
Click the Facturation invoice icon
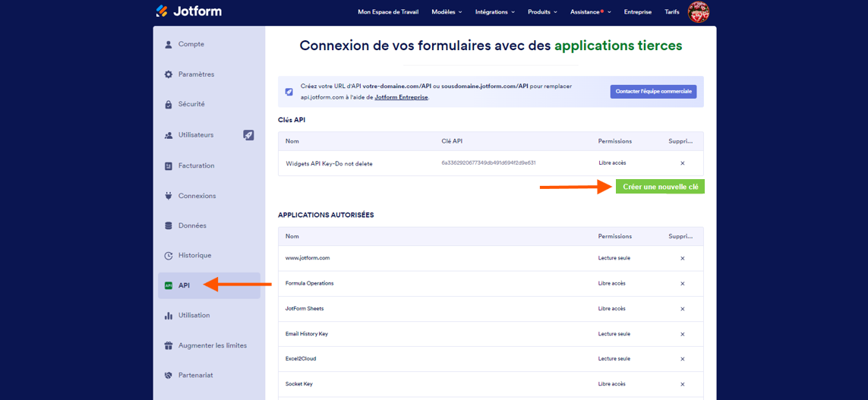[169, 165]
